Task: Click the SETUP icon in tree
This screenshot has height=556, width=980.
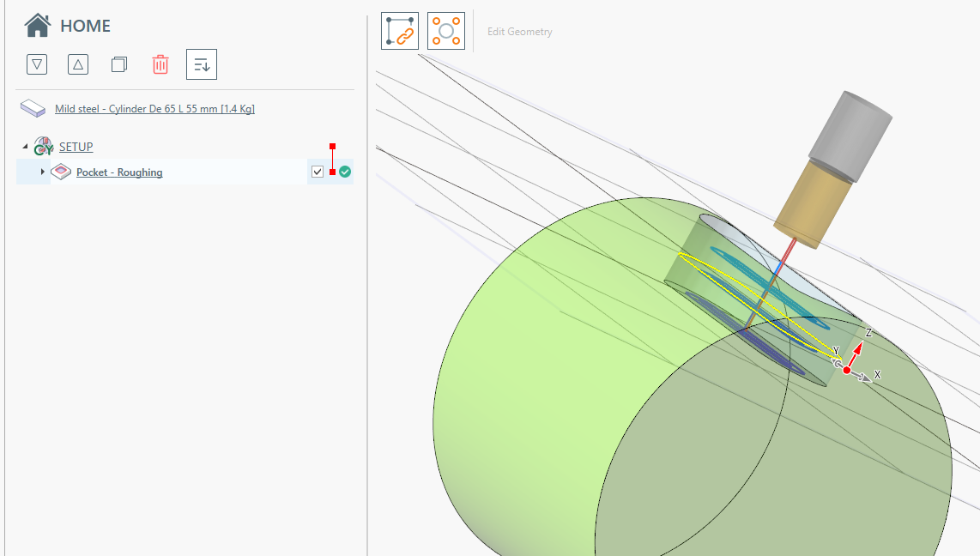Action: (44, 147)
